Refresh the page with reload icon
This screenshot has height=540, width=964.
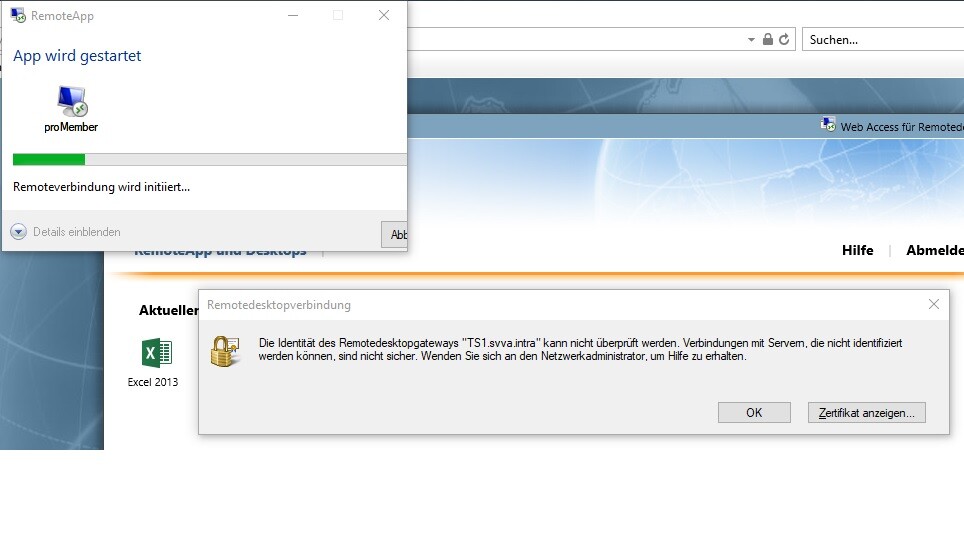click(784, 39)
